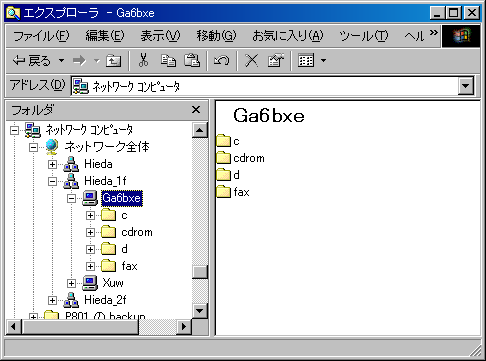Open the ファイル(F) menu
Image resolution: width=486 pixels, height=361 pixels.
pos(41,35)
